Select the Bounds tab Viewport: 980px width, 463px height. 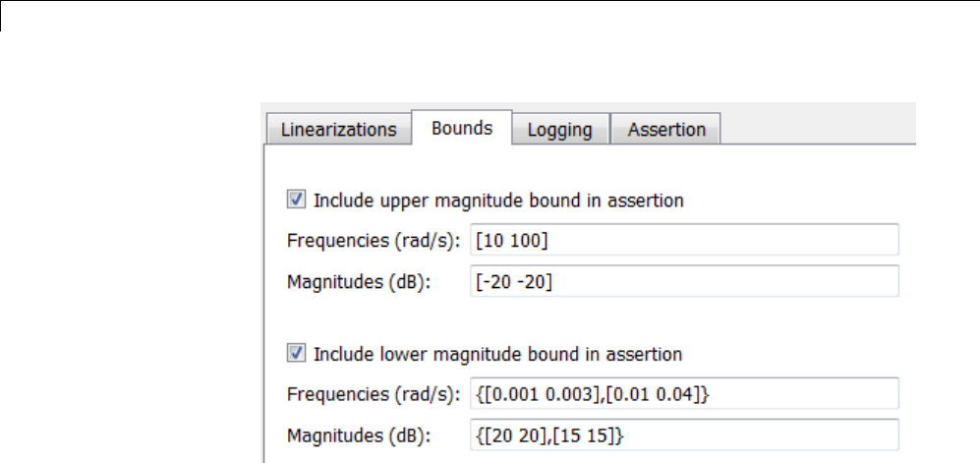(462, 129)
